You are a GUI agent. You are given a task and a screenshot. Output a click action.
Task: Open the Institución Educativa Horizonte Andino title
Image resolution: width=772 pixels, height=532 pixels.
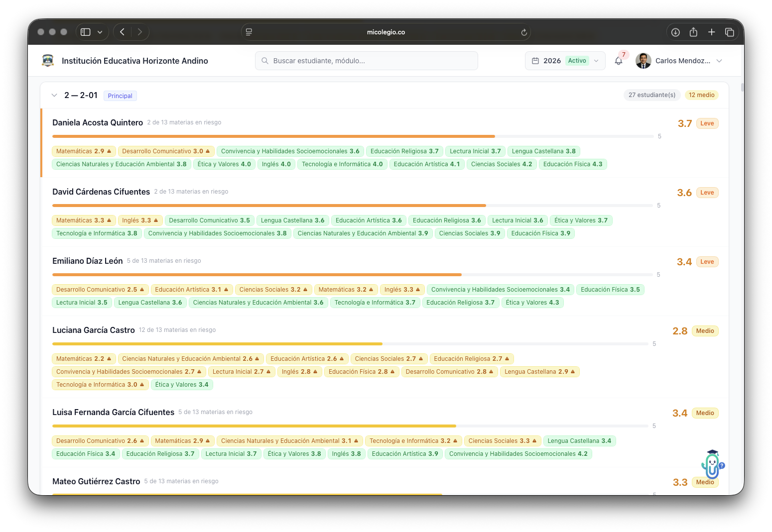(x=135, y=61)
